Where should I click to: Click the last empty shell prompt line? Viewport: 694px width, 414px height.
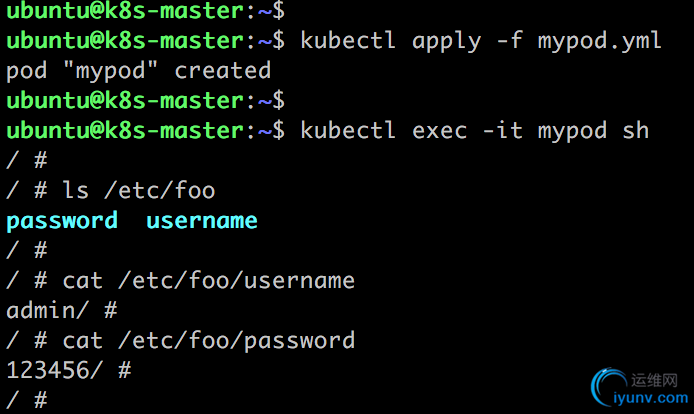click(x=27, y=400)
